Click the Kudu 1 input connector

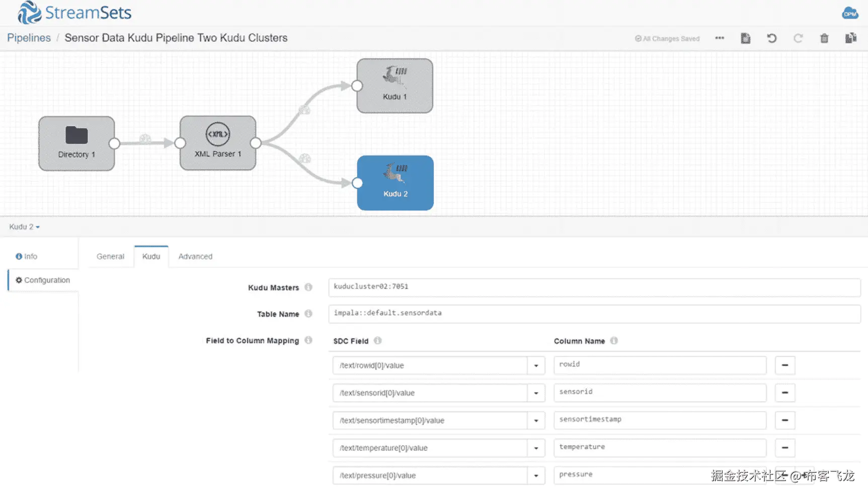(x=357, y=86)
